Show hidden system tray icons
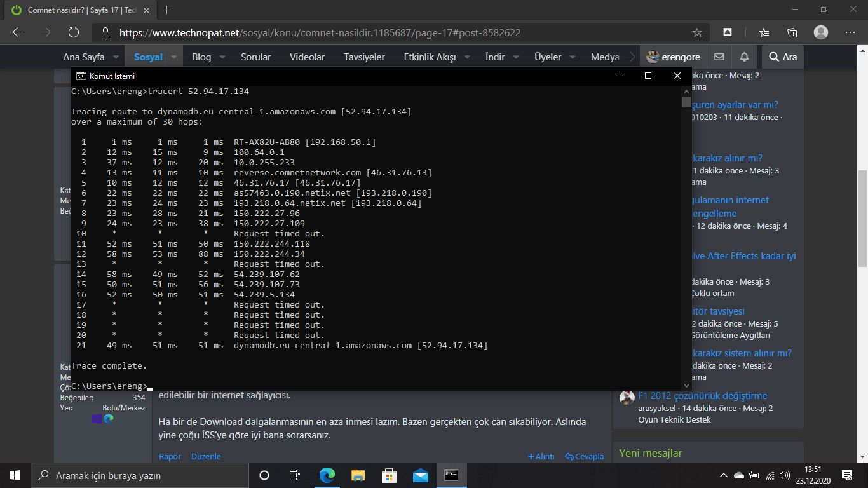This screenshot has height=488, width=868. click(723, 475)
